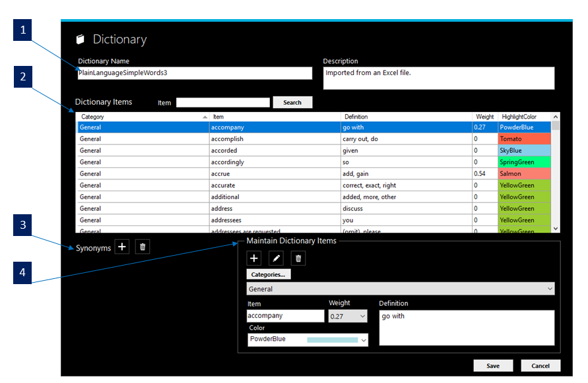Image resolution: width=588 pixels, height=383 pixels.
Task: Select the address item cell
Action: click(x=275, y=209)
